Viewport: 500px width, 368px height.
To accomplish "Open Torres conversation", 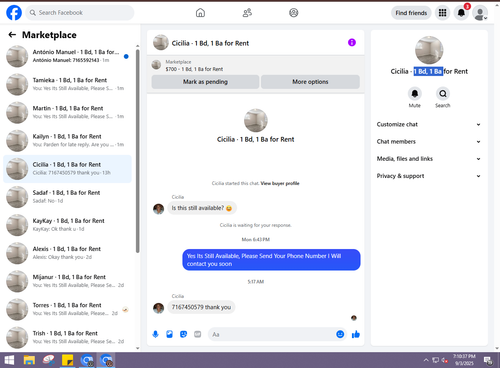I will point(67,309).
